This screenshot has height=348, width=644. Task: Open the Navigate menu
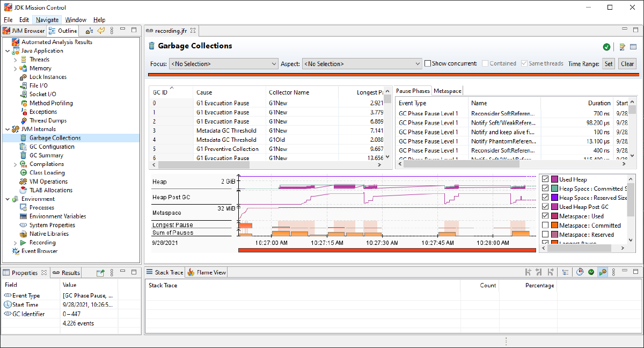[x=47, y=20]
